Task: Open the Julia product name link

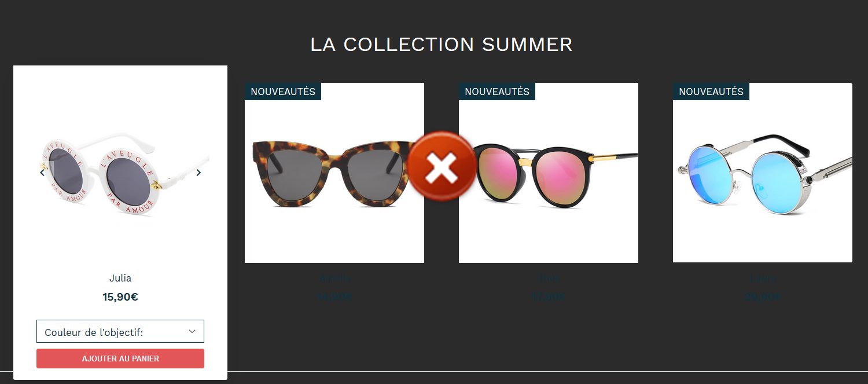Action: [x=120, y=278]
